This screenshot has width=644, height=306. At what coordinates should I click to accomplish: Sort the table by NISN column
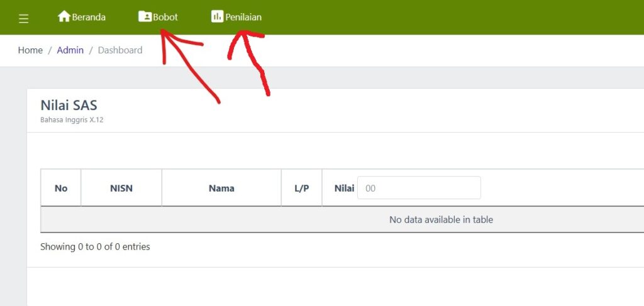[121, 188]
